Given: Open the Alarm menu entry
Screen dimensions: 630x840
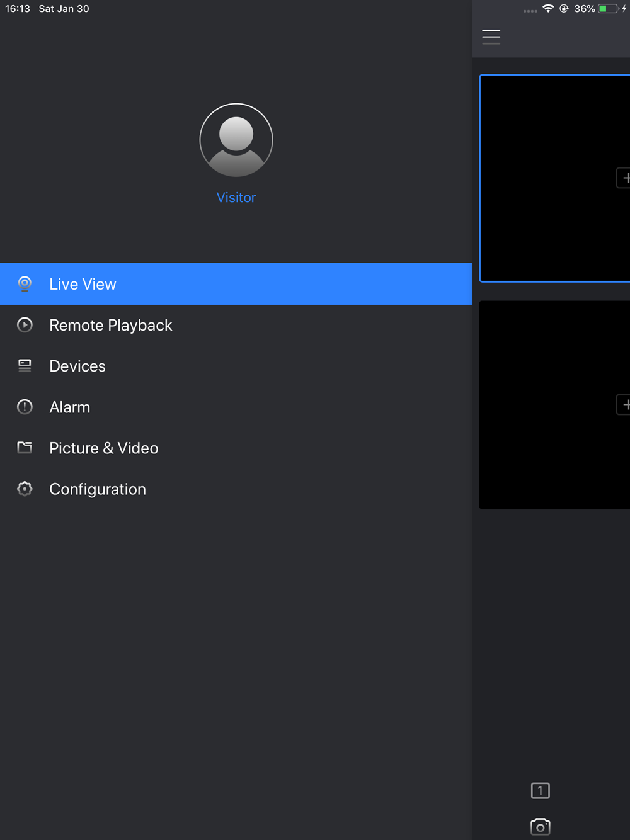Looking at the screenshot, I should (x=236, y=407).
